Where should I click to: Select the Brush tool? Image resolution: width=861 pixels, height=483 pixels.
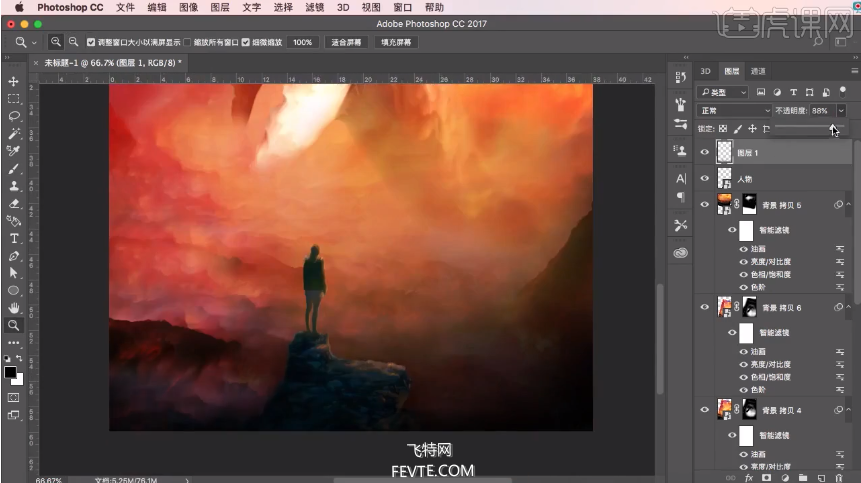(14, 169)
